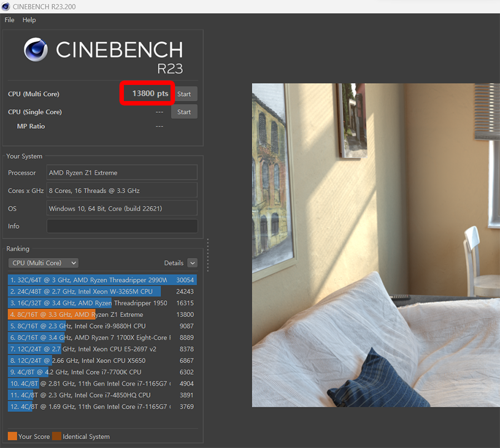Click the 30054 score value
Viewport: 500px width, 448px height.
click(185, 280)
